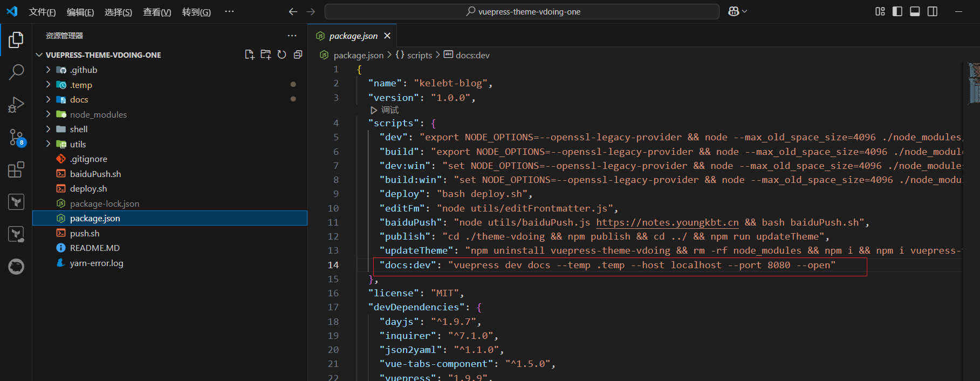Image resolution: width=980 pixels, height=381 pixels.
Task: Open the yarn-error.log file
Action: 97,263
